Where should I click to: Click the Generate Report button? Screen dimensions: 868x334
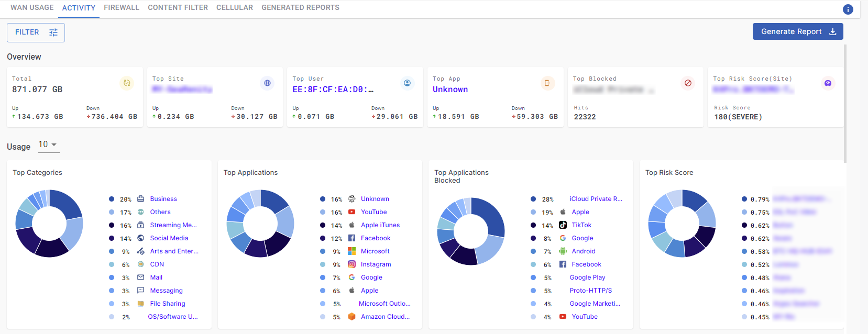[x=797, y=31]
